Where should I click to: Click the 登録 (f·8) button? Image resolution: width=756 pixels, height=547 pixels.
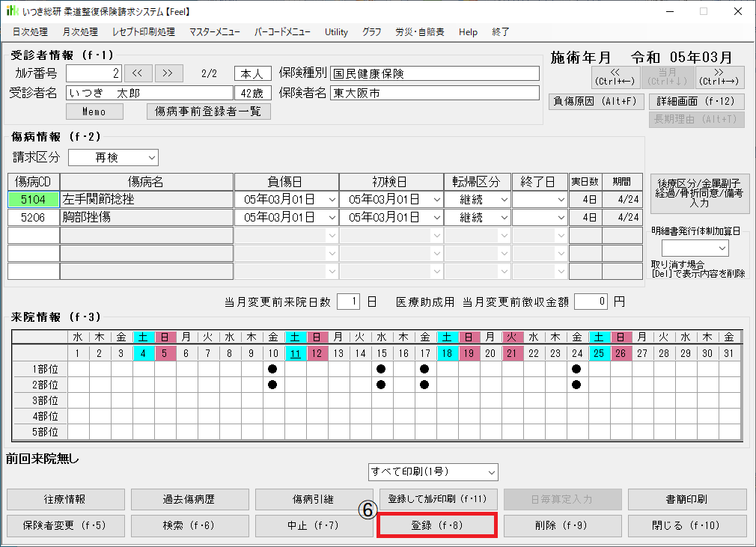(437, 525)
